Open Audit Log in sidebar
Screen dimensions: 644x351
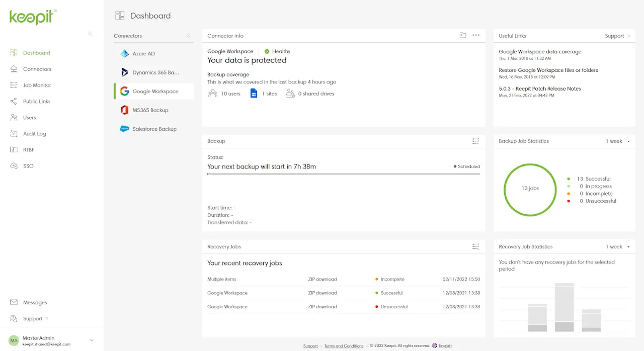pyautogui.click(x=34, y=133)
